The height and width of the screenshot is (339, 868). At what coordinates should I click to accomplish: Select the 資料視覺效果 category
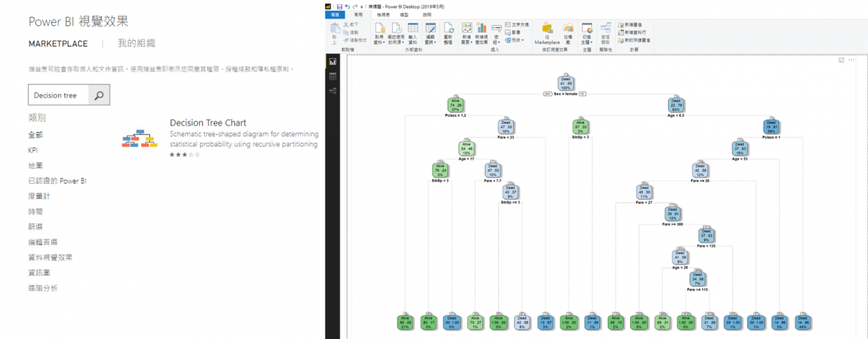(50, 257)
